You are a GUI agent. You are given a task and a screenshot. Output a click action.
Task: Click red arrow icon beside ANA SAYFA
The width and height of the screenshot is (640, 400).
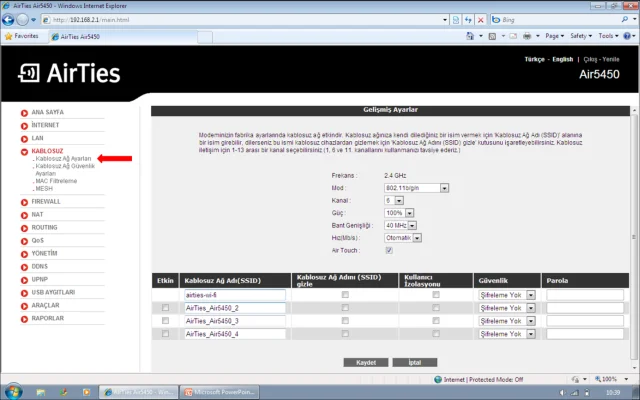coord(24,113)
